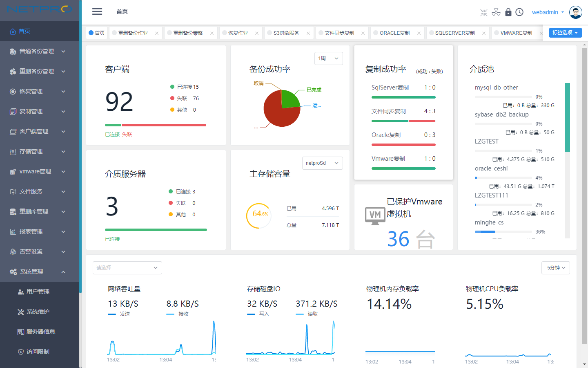
Task: Click the minghe_cs usage progress bar
Action: pos(503,232)
